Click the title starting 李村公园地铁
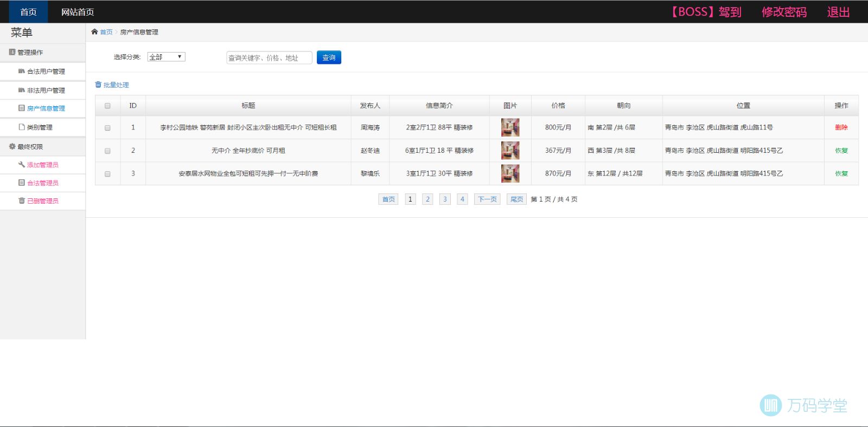Screen dimensions: 868x427 coord(248,127)
